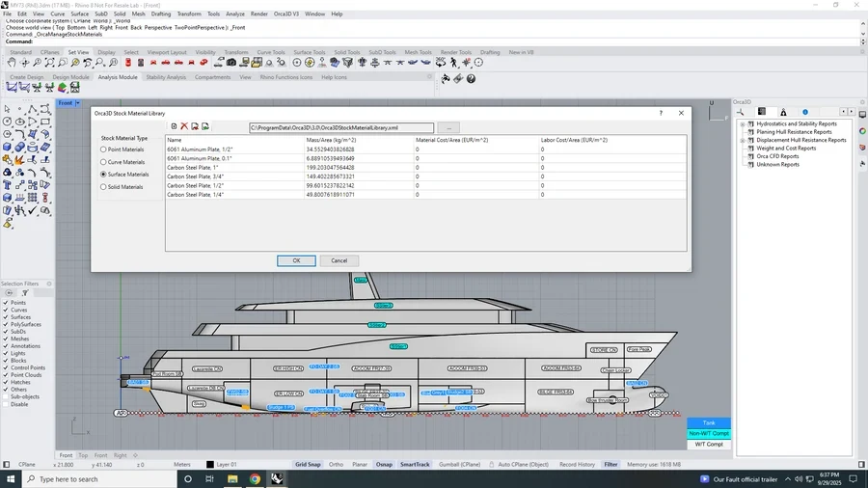Click OK in Stock Material Library dialog
Viewport: 868px width, 488px height.
[x=296, y=260]
